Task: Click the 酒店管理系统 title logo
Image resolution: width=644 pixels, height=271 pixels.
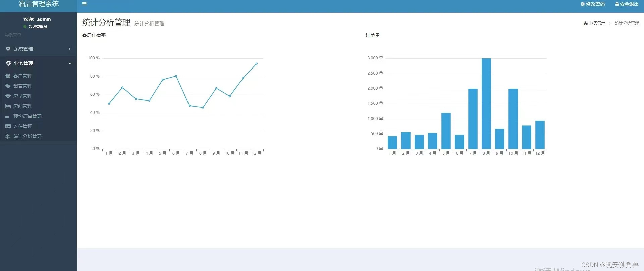Action: [39, 4]
